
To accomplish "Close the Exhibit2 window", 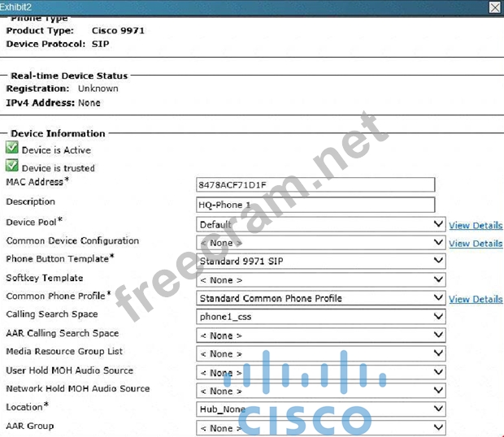I will click(495, 7).
